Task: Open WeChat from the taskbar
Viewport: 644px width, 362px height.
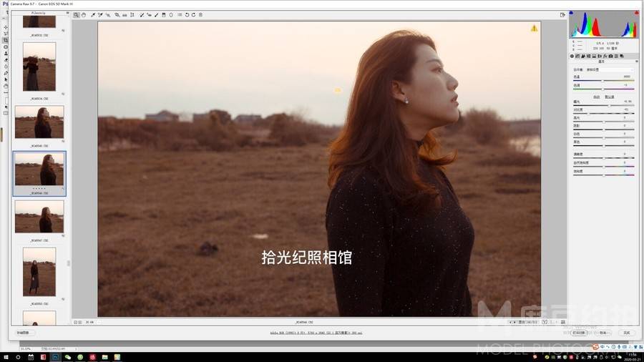Action: (x=68, y=357)
